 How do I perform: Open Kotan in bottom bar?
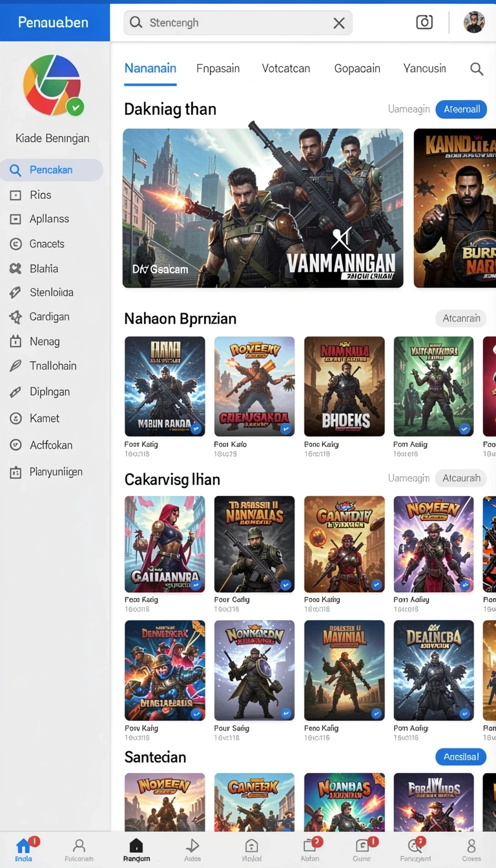(x=310, y=850)
